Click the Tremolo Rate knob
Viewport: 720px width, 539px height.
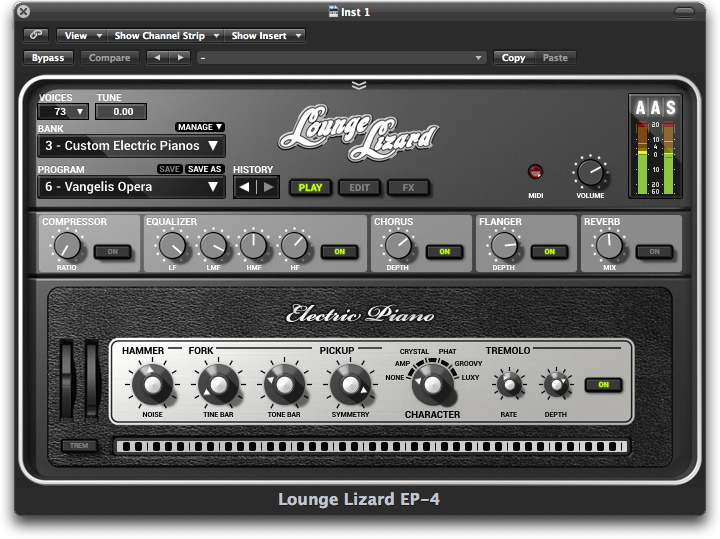[509, 385]
